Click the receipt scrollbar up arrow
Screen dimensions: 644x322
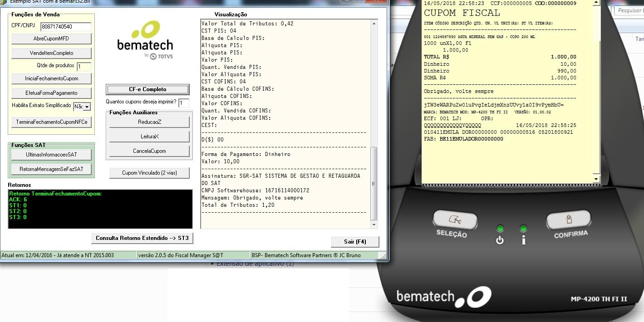coord(597,3)
